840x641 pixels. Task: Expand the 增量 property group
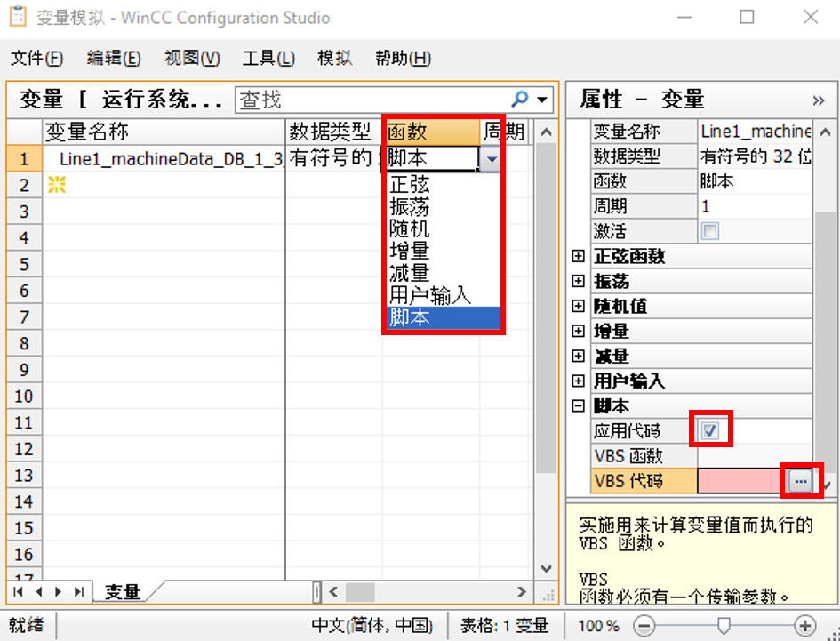click(578, 331)
